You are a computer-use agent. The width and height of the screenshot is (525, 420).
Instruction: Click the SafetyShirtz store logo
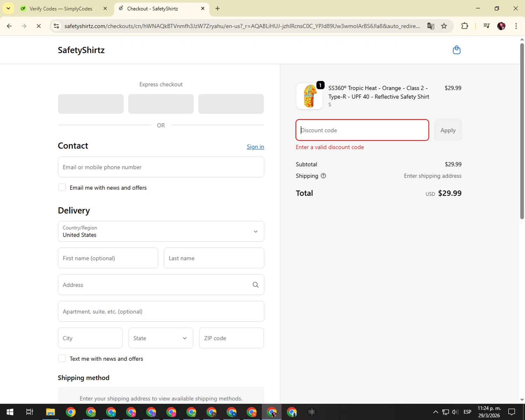click(81, 50)
